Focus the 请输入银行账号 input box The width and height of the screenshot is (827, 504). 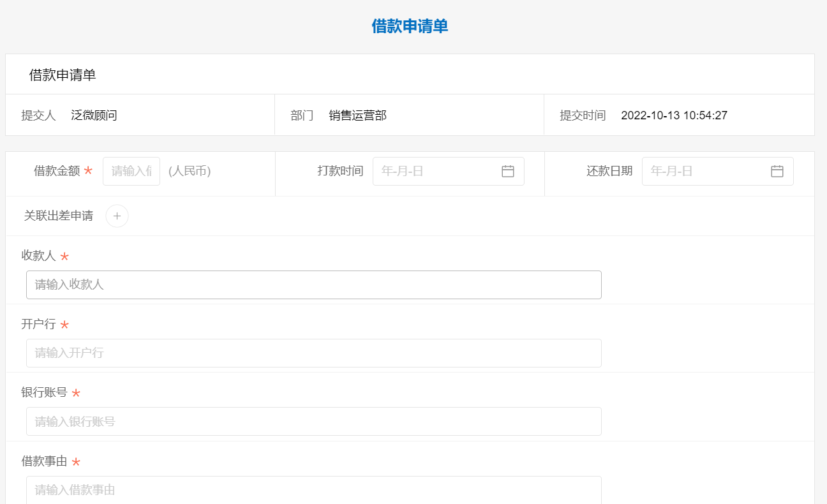[314, 421]
